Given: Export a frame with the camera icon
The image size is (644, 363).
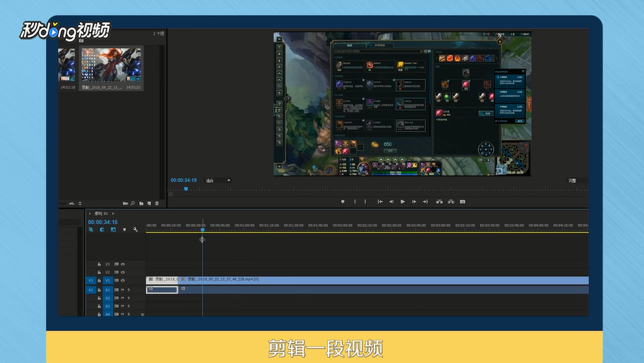Looking at the screenshot, I should point(463,201).
